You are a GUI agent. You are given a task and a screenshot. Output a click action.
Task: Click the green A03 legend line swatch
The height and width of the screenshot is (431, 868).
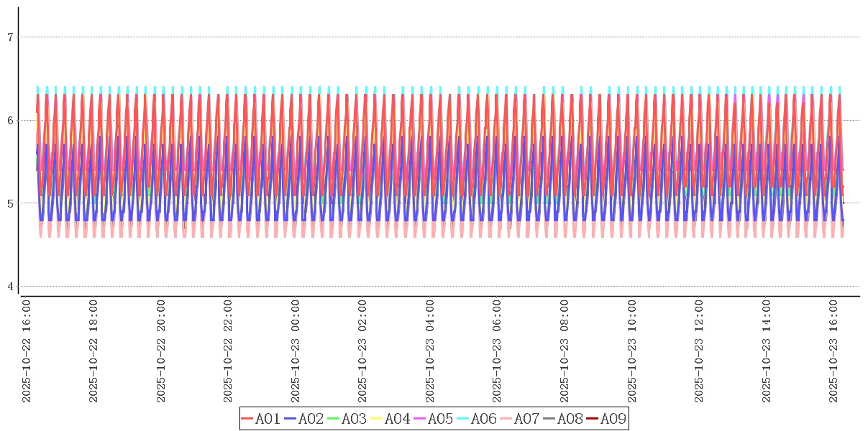click(334, 419)
